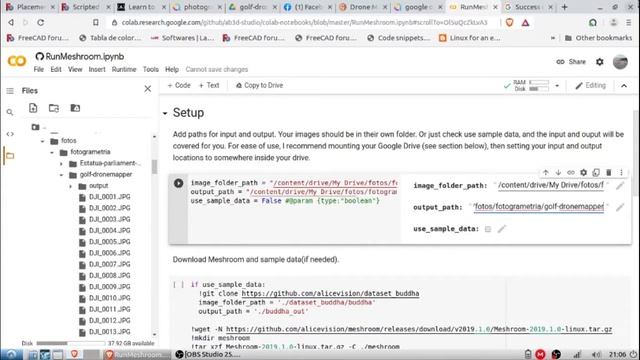Refresh the Files folder view
Viewport: 640px width, 360px height.
(x=54, y=108)
